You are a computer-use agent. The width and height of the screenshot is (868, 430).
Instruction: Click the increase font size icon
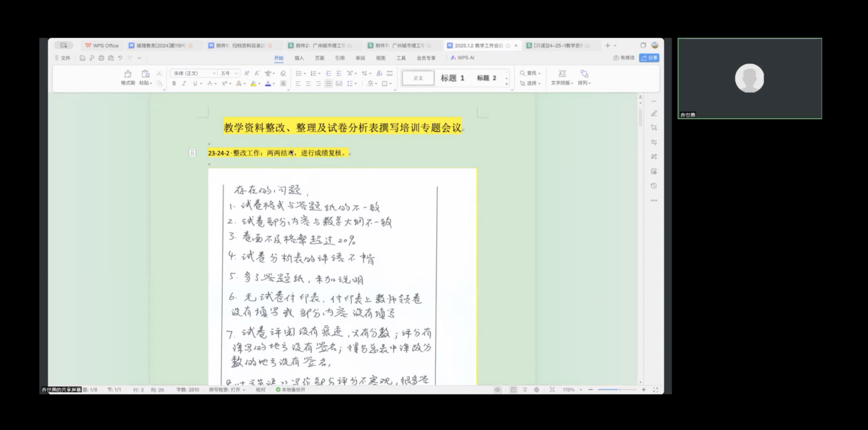pos(247,73)
